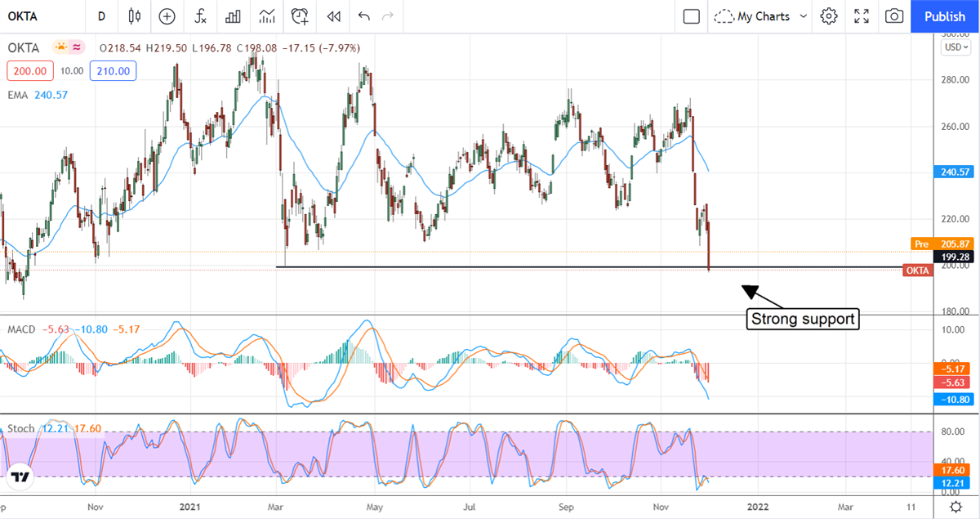Set a price alert with the clock icon
This screenshot has height=519, width=980.
click(x=300, y=16)
